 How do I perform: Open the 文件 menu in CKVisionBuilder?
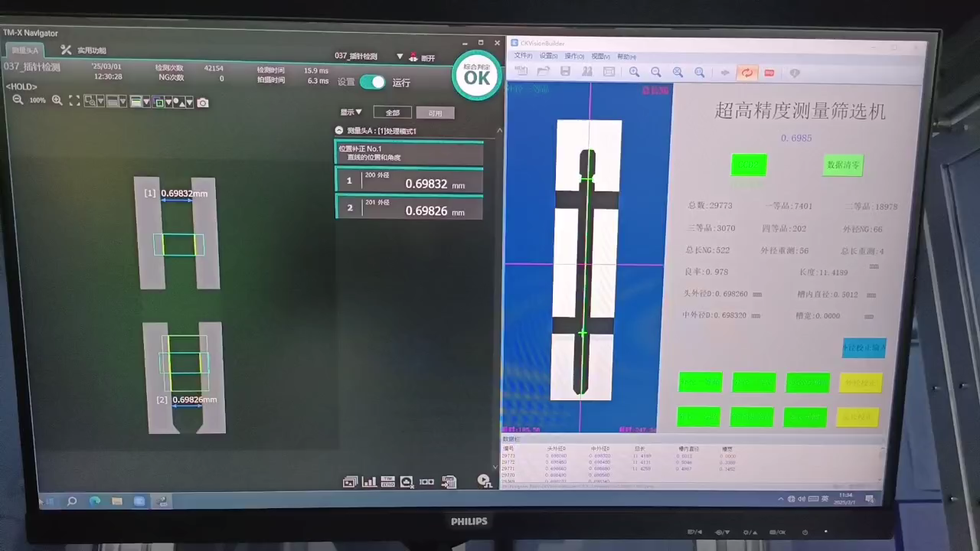pyautogui.click(x=522, y=57)
